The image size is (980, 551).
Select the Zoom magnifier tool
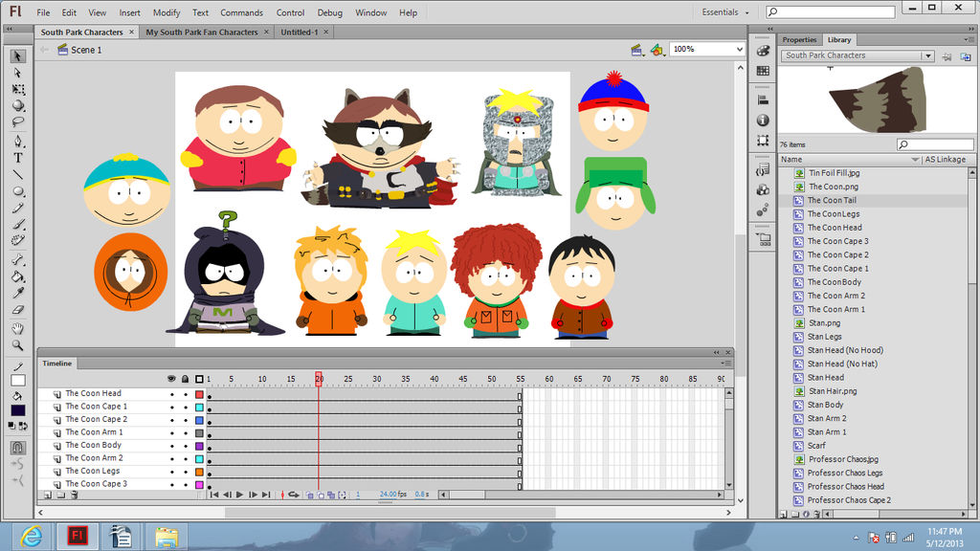pos(18,344)
